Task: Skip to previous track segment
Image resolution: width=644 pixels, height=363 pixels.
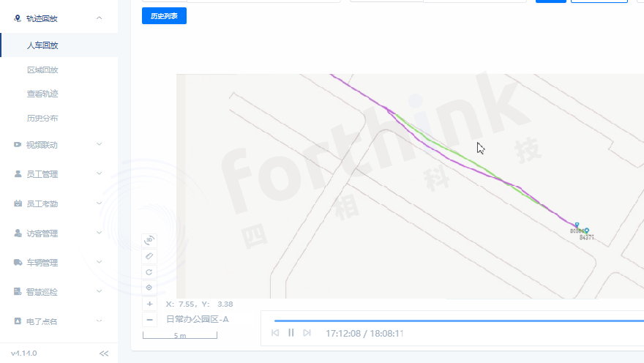Action: pyautogui.click(x=275, y=333)
